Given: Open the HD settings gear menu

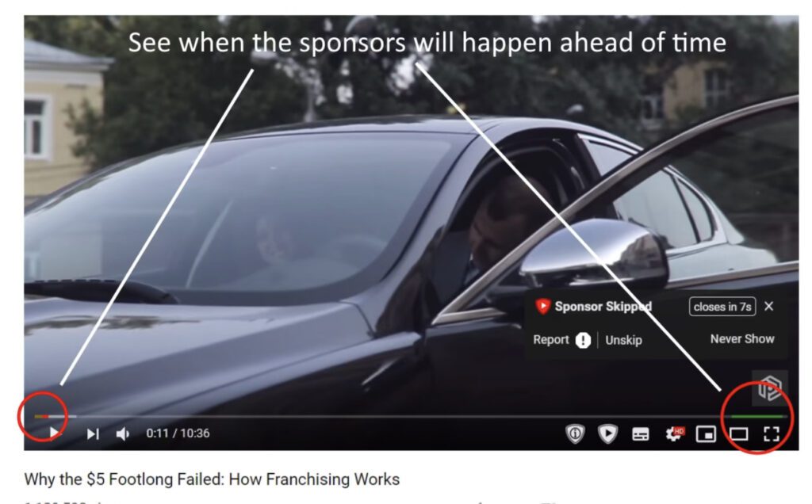Looking at the screenshot, I should (674, 433).
